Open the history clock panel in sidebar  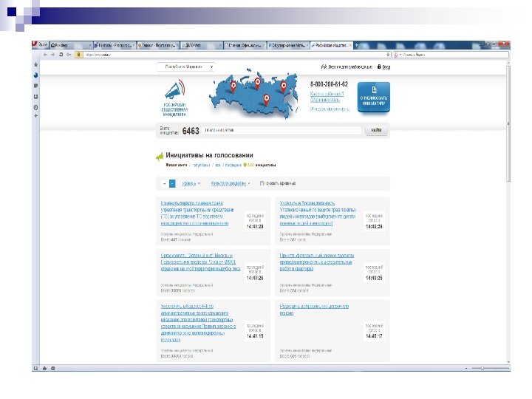pyautogui.click(x=35, y=108)
